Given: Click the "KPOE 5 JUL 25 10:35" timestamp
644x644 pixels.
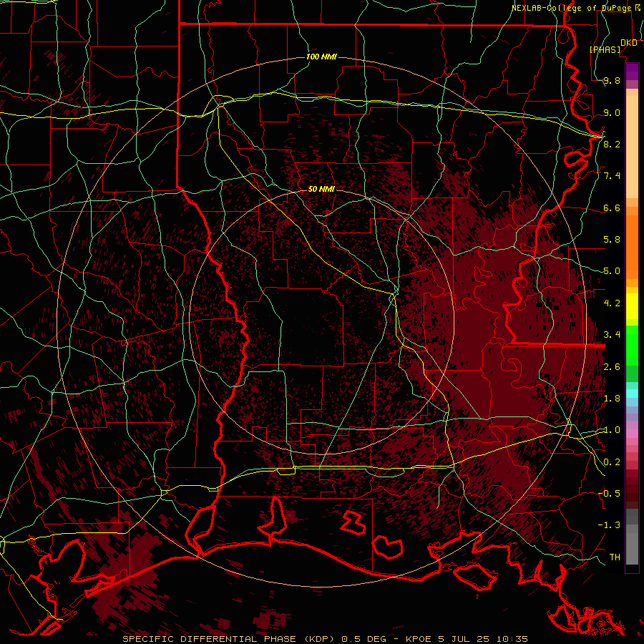Looking at the screenshot, I should [466, 639].
